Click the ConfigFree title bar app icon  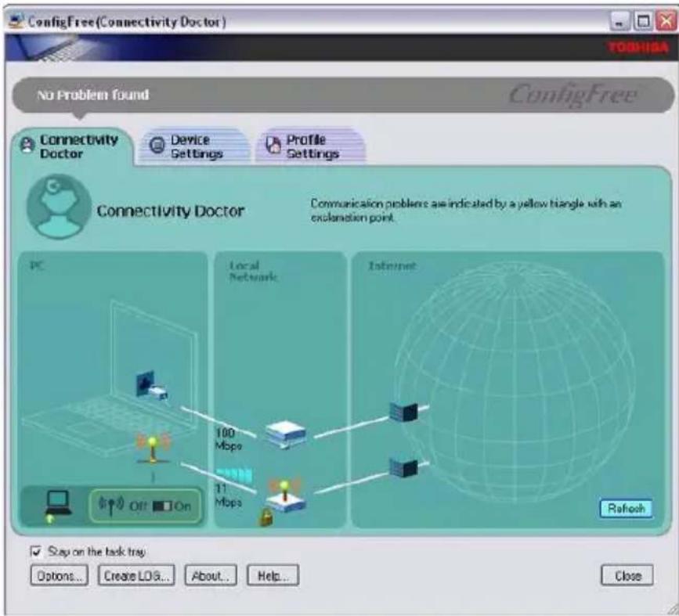[16, 21]
